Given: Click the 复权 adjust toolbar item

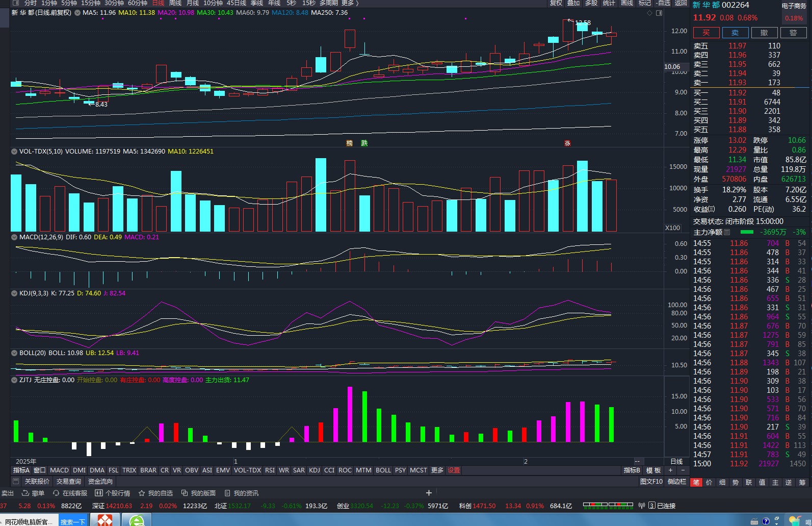Looking at the screenshot, I should click(556, 3).
